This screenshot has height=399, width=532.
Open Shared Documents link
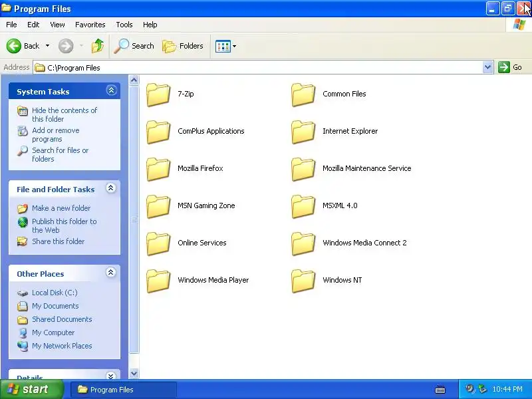coord(62,319)
